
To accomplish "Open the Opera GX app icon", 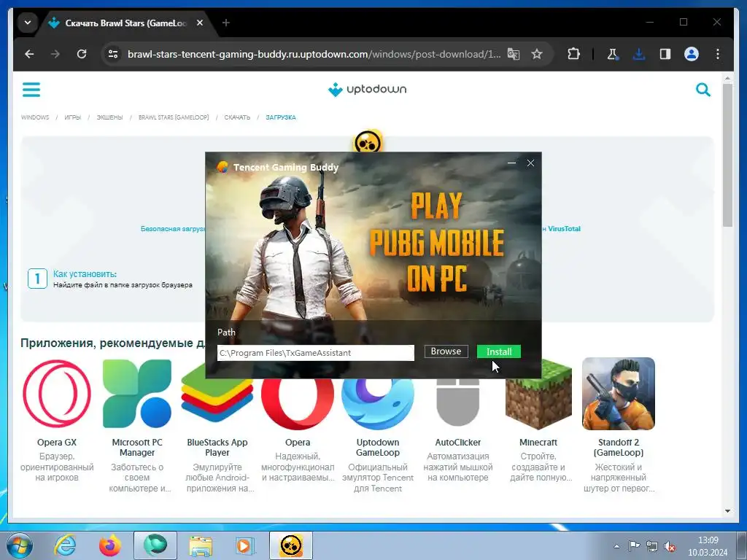I will pos(57,394).
